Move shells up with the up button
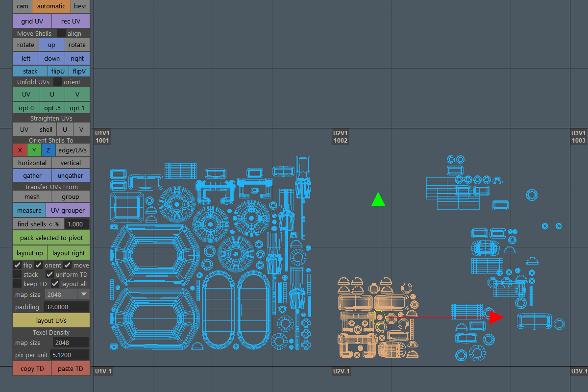 pos(51,45)
